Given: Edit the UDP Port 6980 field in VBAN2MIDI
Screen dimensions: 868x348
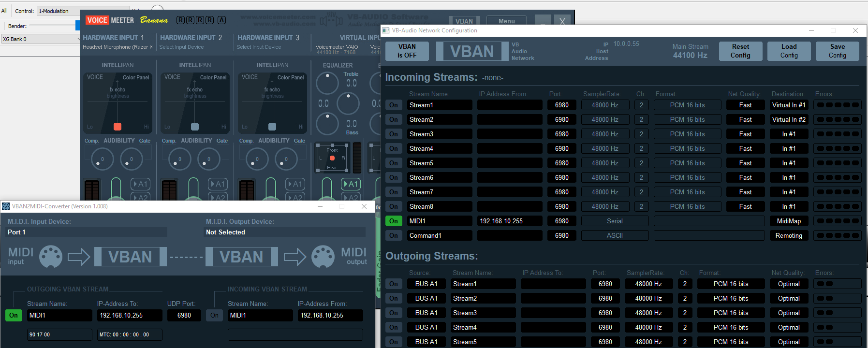Looking at the screenshot, I should click(184, 315).
